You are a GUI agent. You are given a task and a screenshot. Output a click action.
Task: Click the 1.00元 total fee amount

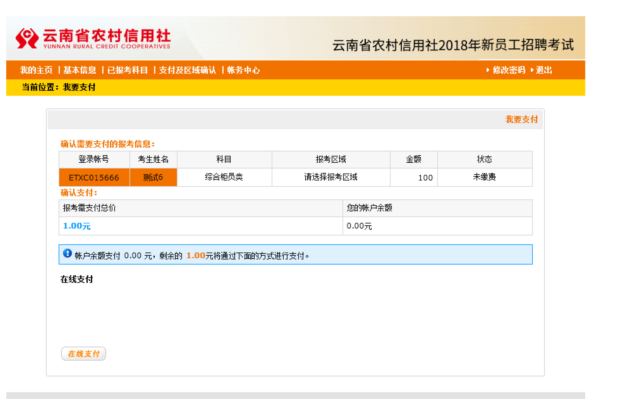pyautogui.click(x=77, y=226)
